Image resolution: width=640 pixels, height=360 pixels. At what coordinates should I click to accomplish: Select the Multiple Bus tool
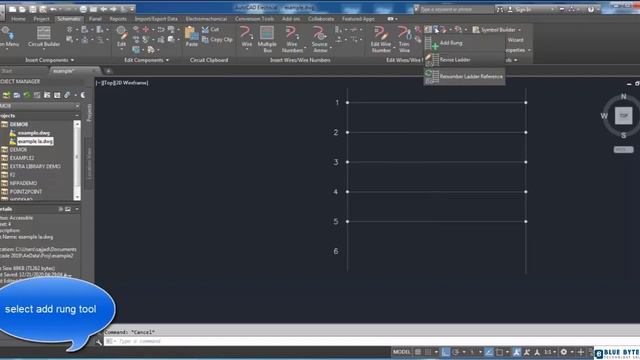click(267, 39)
